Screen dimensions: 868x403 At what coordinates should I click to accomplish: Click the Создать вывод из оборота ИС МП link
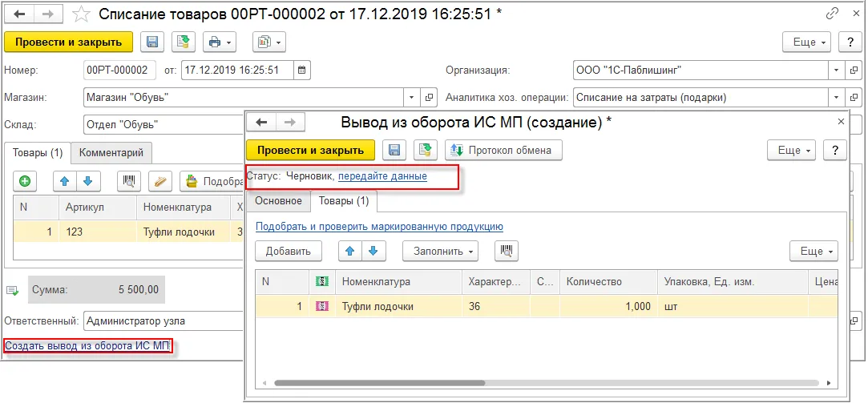88,347
